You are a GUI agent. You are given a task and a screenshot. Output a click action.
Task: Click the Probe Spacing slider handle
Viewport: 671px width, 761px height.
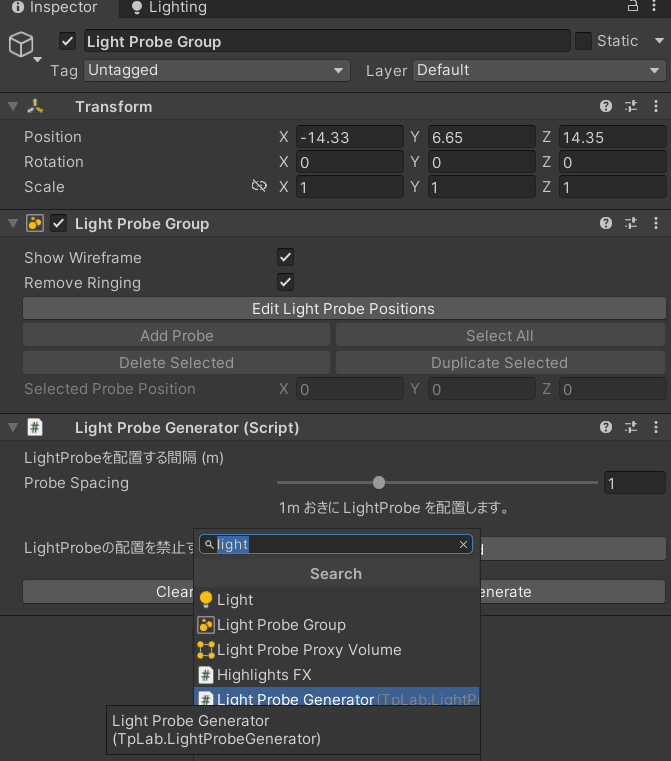click(379, 483)
